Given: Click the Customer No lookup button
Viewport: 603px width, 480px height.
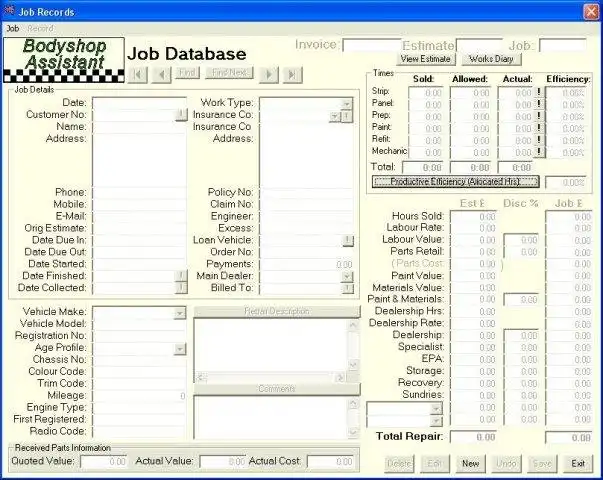Looking at the screenshot, I should point(181,114).
